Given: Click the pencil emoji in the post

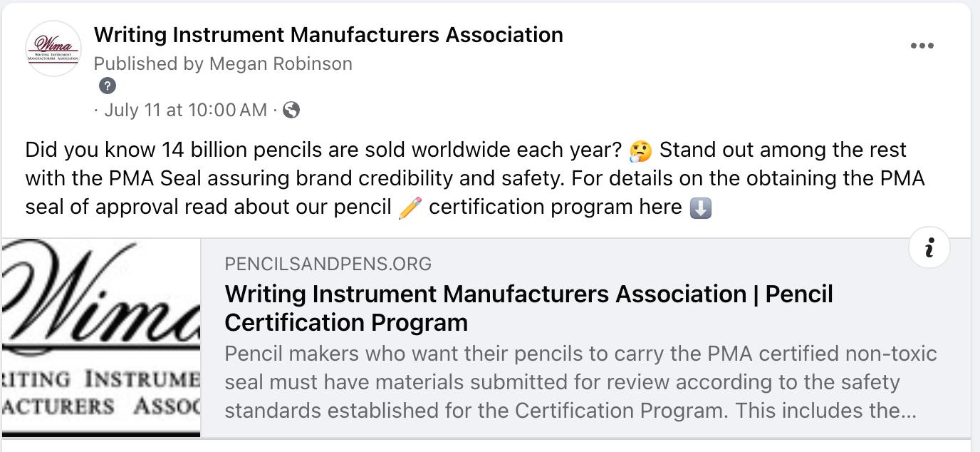Looking at the screenshot, I should [410, 207].
